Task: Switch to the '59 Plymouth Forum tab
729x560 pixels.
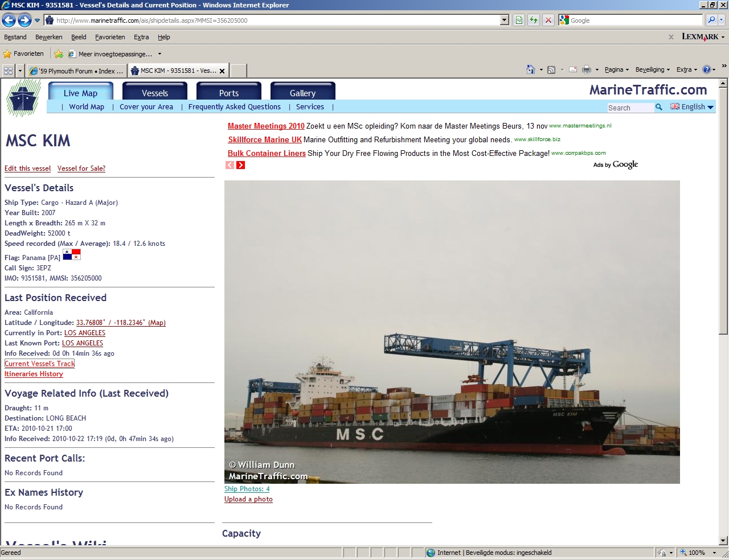Action: pyautogui.click(x=76, y=71)
